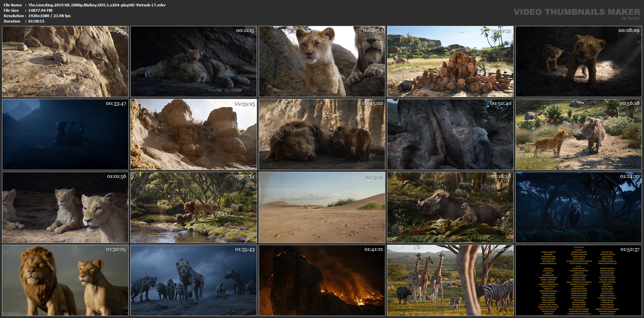
Task: Select the credits thumbnail at 01:52:37
Action: [578, 280]
